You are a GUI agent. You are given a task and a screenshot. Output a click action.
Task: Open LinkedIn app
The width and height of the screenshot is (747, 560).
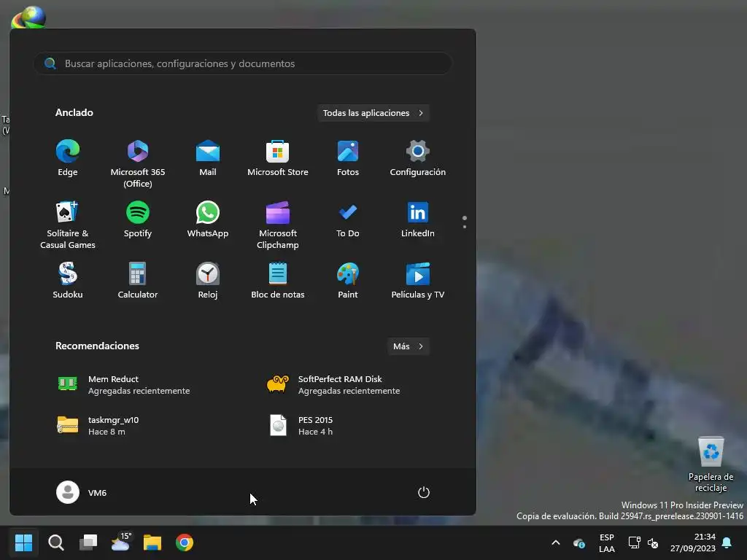tap(418, 219)
